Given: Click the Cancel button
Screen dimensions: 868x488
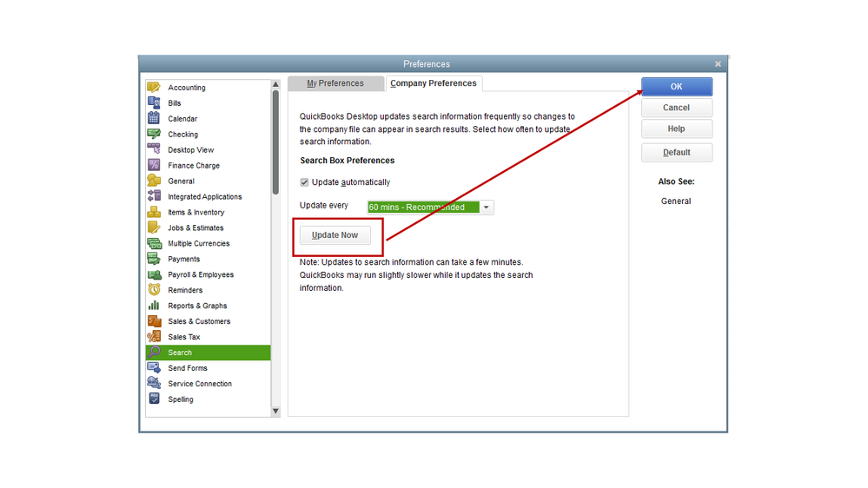Looking at the screenshot, I should 677,108.
